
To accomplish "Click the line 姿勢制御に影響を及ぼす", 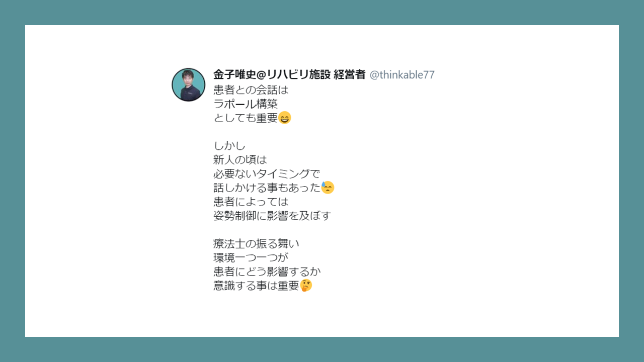I will [x=272, y=216].
